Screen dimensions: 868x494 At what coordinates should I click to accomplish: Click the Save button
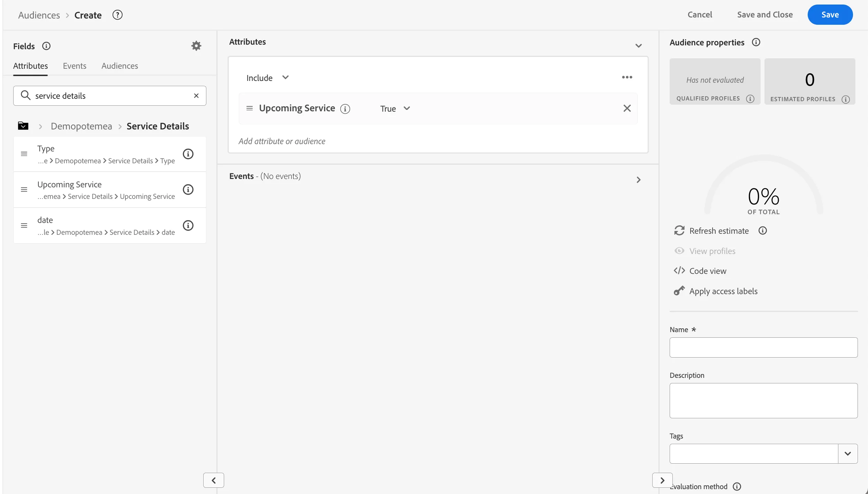click(x=830, y=15)
